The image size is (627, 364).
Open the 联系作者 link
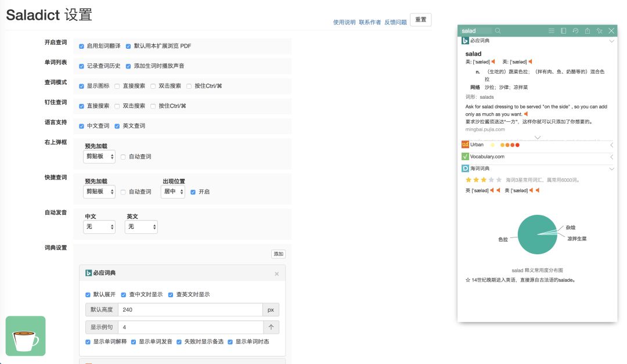click(x=370, y=23)
